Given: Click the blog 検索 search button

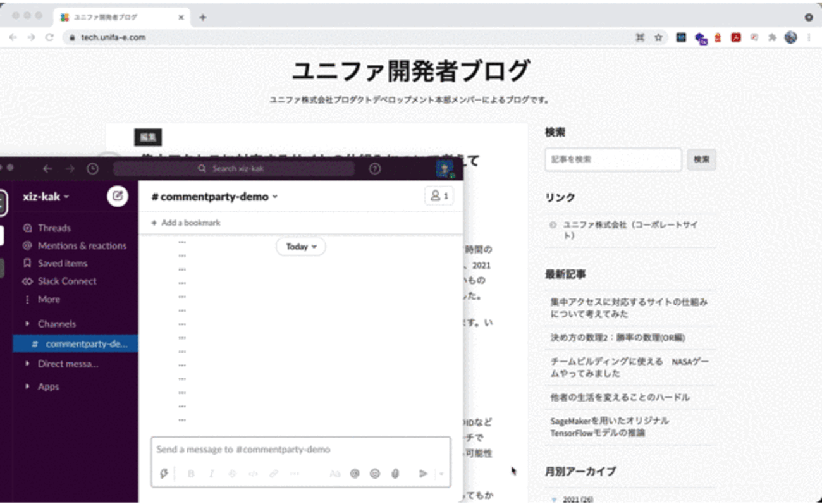Looking at the screenshot, I should [701, 159].
